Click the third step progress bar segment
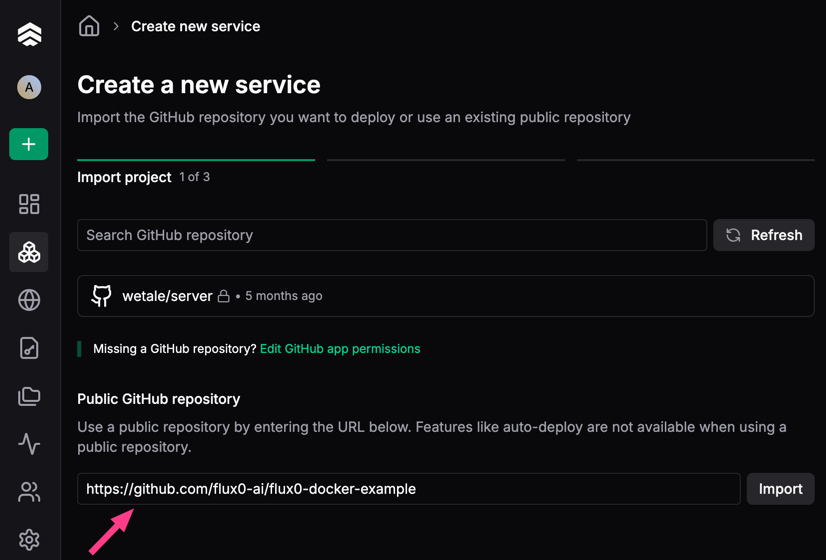The image size is (826, 560). pos(695,160)
